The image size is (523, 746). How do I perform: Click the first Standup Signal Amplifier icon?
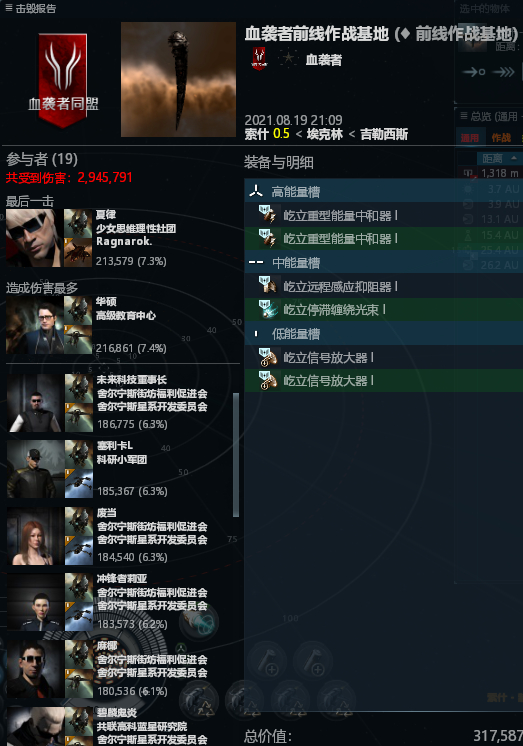[x=267, y=357]
